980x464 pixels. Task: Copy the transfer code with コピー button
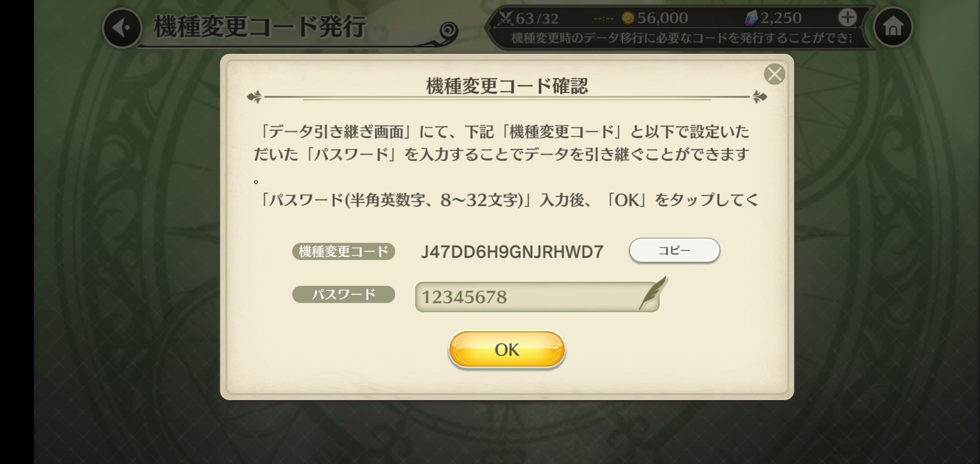tap(674, 250)
